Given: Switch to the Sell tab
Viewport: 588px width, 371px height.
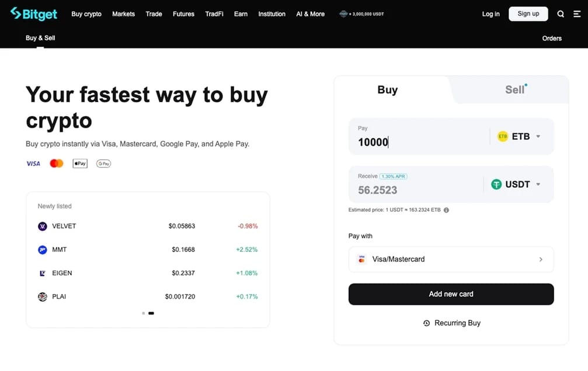Looking at the screenshot, I should pyautogui.click(x=514, y=90).
